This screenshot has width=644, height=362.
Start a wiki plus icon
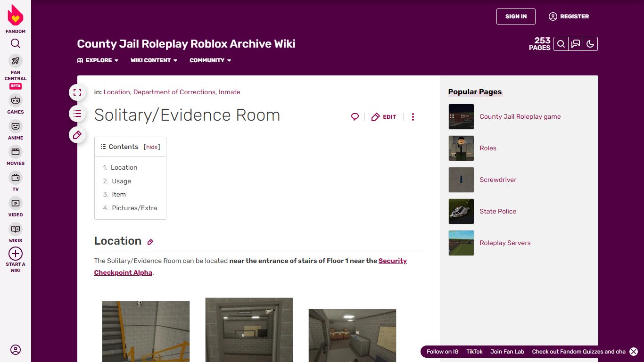pyautogui.click(x=16, y=254)
